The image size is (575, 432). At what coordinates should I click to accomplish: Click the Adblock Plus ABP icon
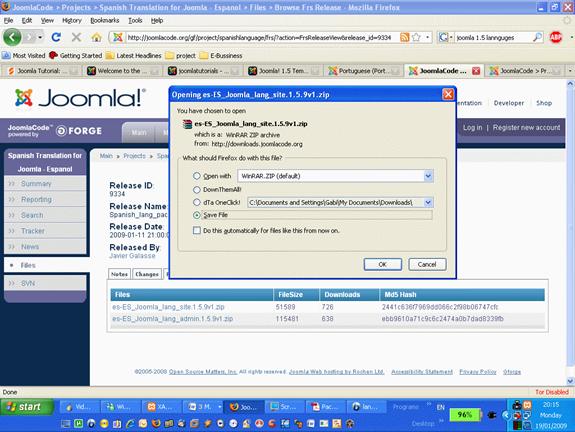click(x=556, y=37)
